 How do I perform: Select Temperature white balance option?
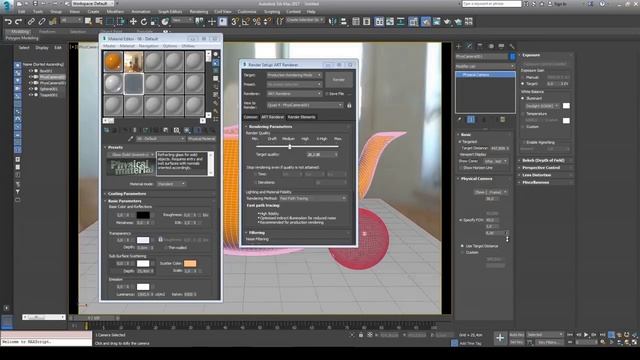(x=523, y=113)
